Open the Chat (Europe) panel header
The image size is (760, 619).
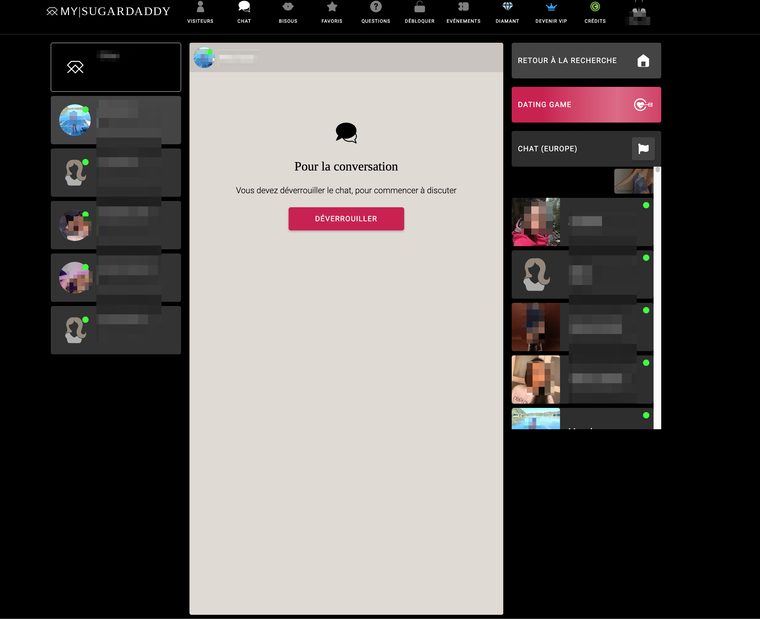click(586, 149)
